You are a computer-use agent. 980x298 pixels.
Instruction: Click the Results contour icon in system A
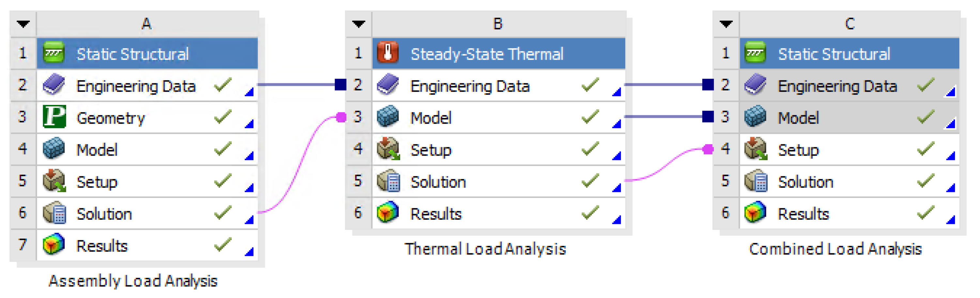[x=54, y=245]
